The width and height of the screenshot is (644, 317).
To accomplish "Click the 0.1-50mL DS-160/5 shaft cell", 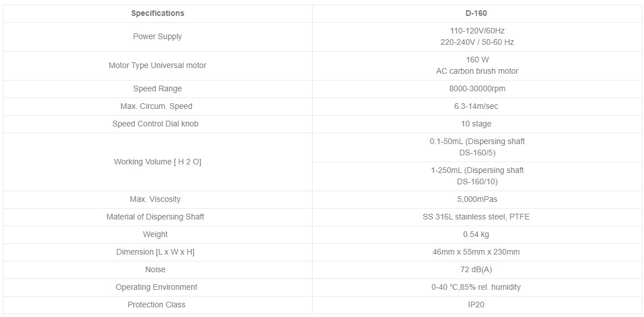I will pos(477,147).
